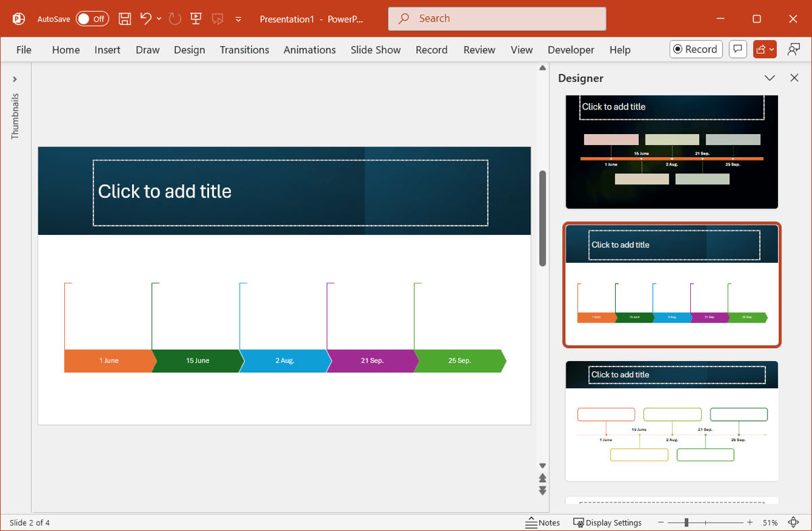Open the Comments pane icon
812x531 pixels.
738,49
